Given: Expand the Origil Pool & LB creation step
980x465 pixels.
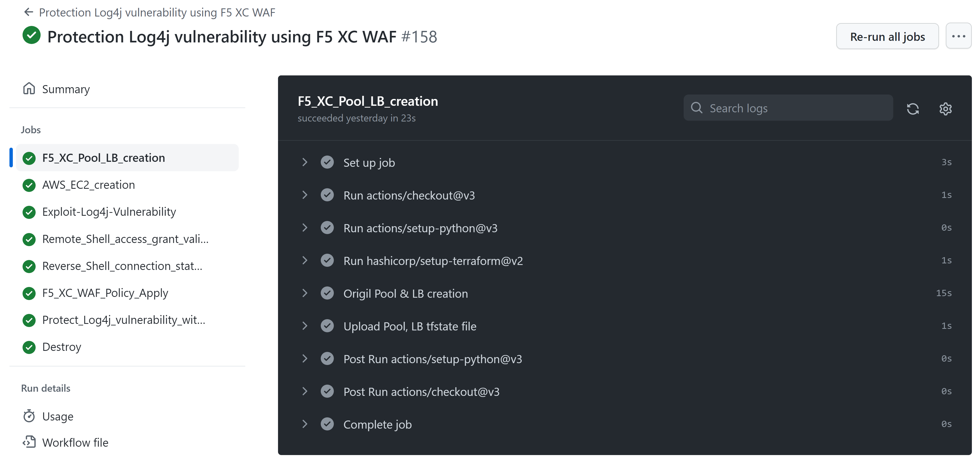Looking at the screenshot, I should (305, 293).
